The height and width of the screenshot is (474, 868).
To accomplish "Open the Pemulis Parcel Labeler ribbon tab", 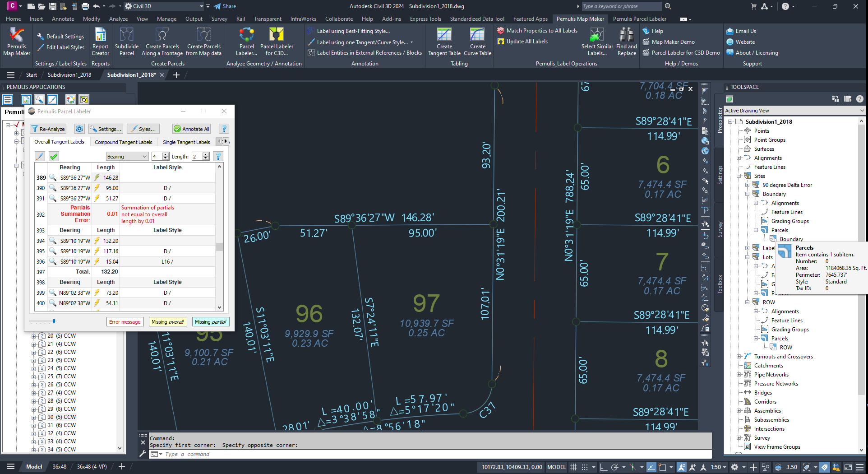I will pos(639,19).
